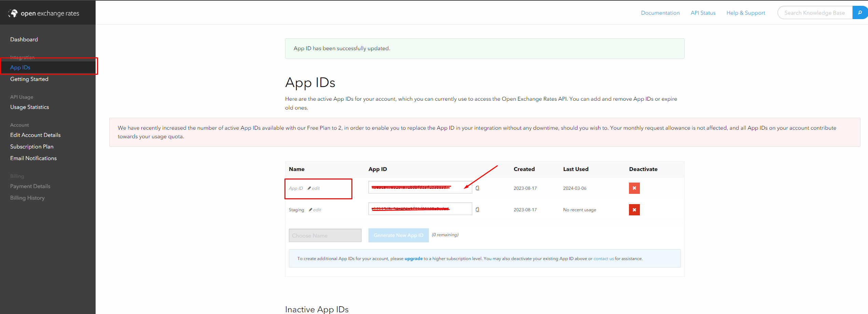Open Edit Account Details
This screenshot has height=314, width=868.
pos(36,135)
